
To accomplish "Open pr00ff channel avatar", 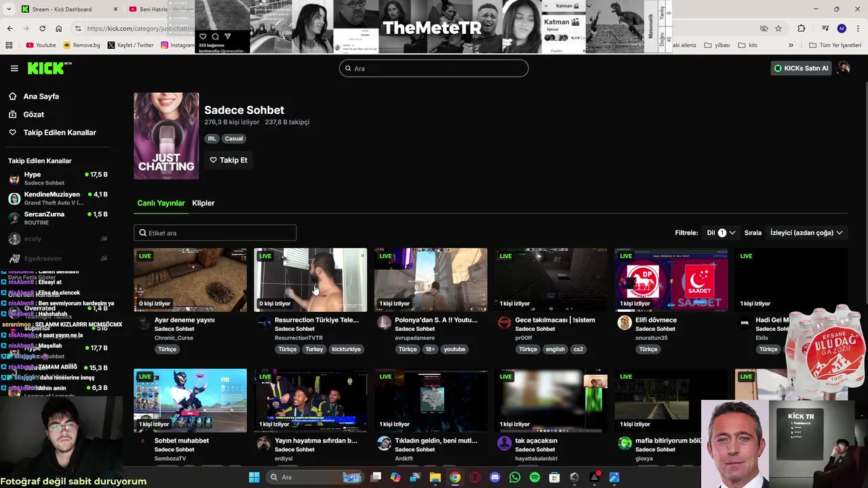I will (504, 323).
